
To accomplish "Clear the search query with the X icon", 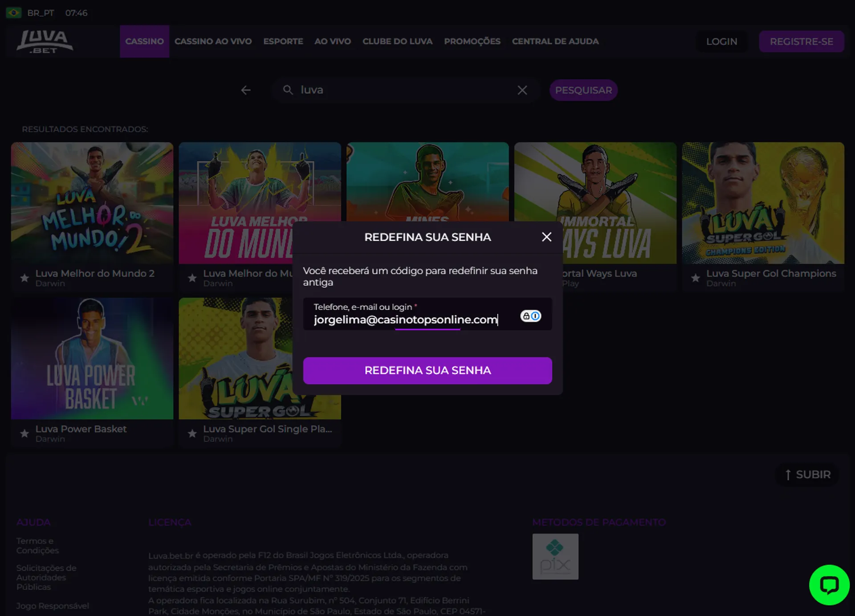I will [522, 89].
